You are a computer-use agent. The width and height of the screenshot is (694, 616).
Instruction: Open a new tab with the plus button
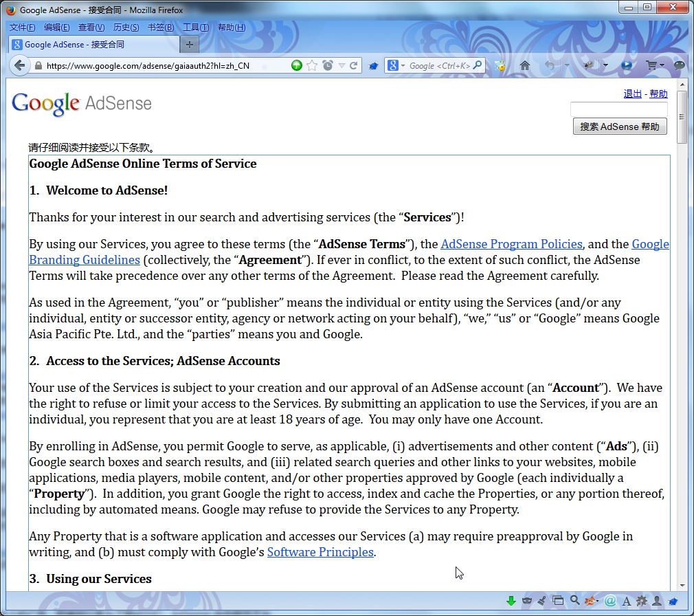(x=190, y=45)
